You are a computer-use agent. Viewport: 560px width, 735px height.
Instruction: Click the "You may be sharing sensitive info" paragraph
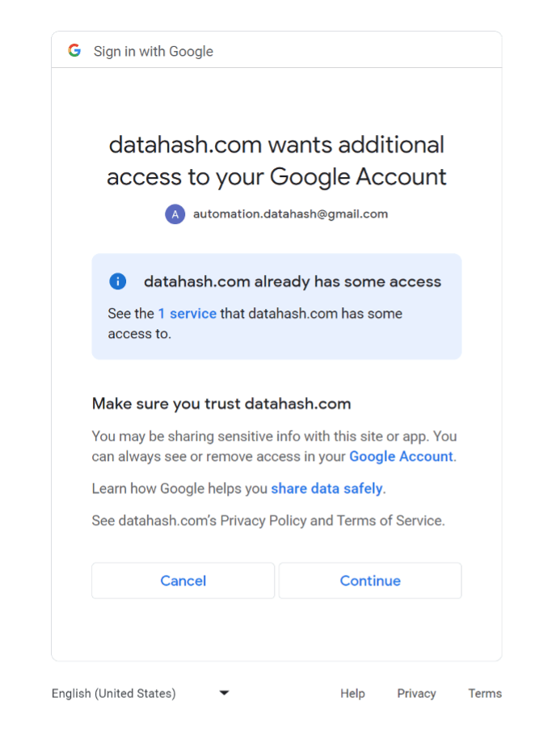click(274, 446)
